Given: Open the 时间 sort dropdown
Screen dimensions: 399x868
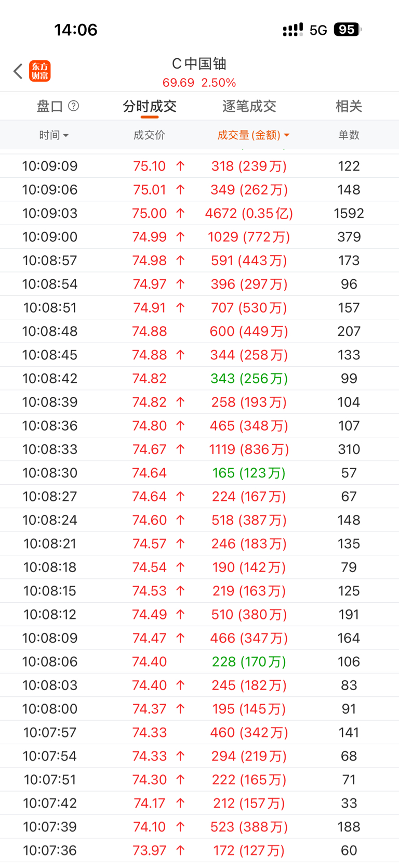Looking at the screenshot, I should coord(54,135).
